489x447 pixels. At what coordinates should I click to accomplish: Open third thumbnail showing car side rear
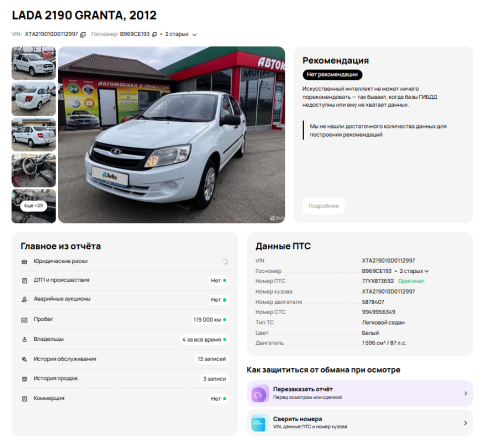34,135
